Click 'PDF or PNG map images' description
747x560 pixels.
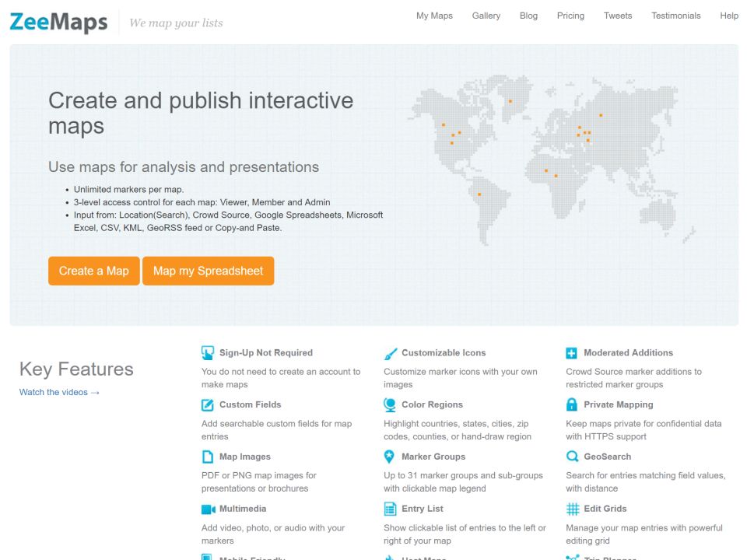[258, 482]
